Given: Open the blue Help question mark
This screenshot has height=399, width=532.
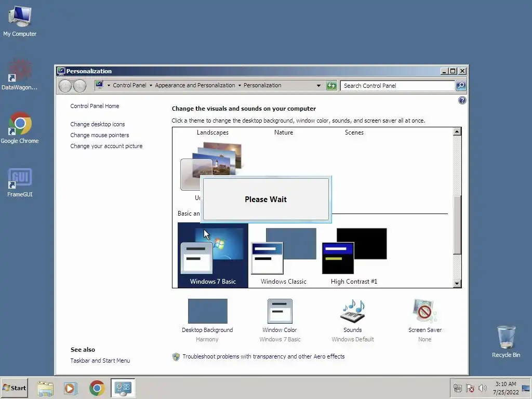Looking at the screenshot, I should click(462, 100).
